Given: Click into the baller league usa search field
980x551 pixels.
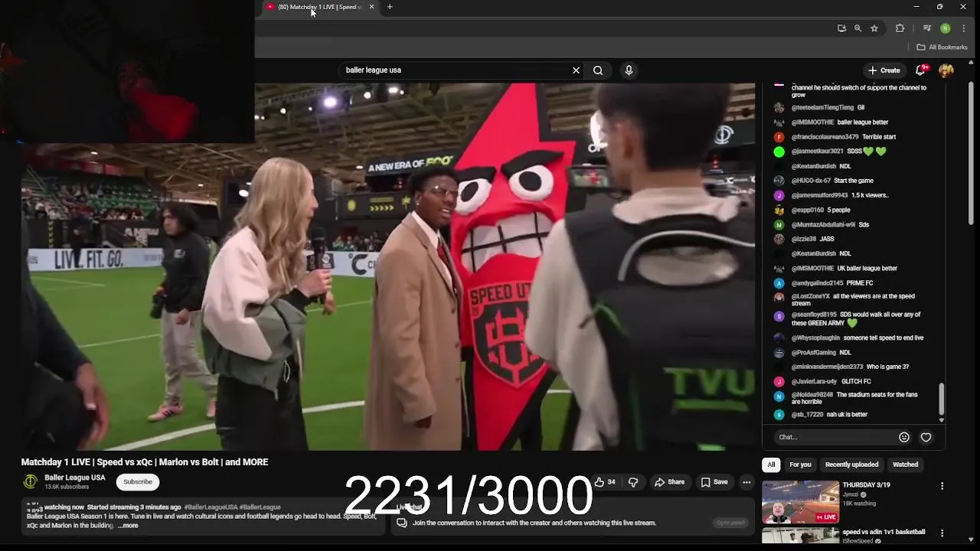Looking at the screenshot, I should click(456, 70).
